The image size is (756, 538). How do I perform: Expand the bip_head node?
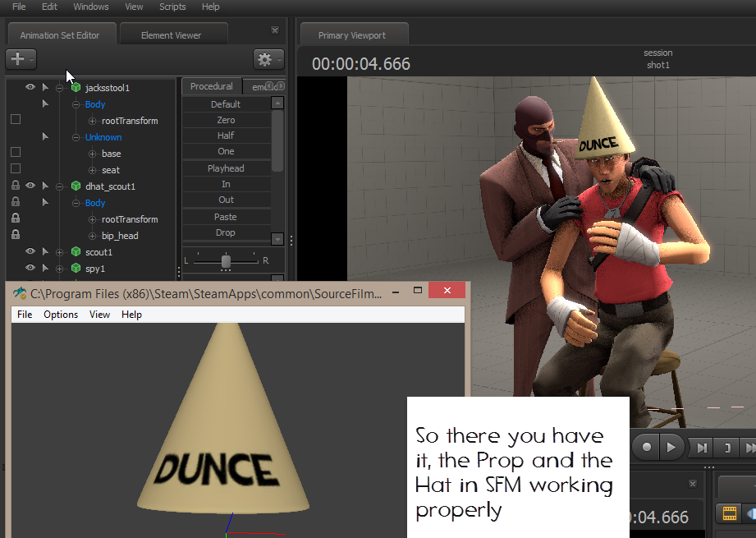[92, 236]
